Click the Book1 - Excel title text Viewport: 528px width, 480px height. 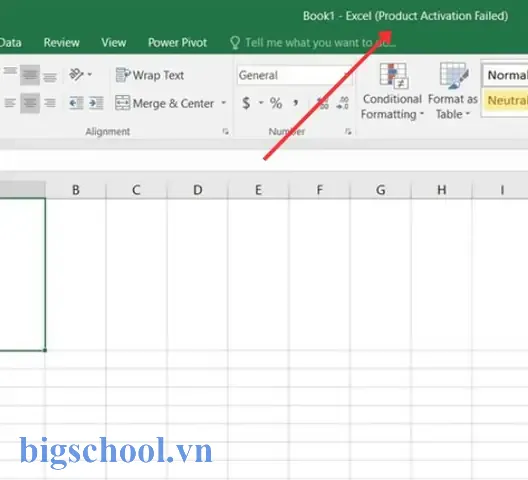[338, 16]
